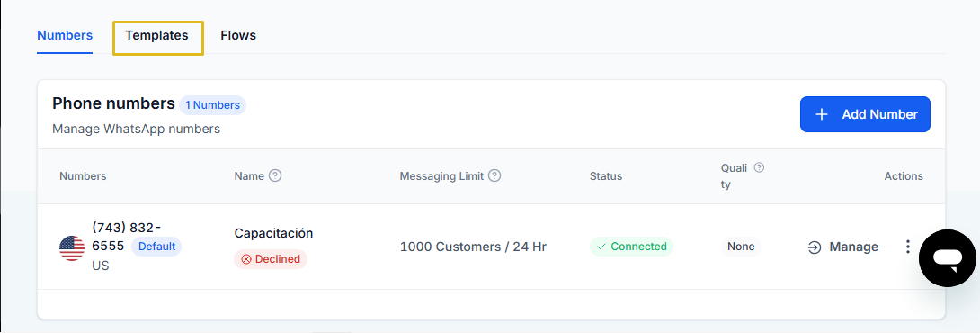Select the phone number (743) 832-6555
Screen dimensions: 980x333
tap(126, 237)
